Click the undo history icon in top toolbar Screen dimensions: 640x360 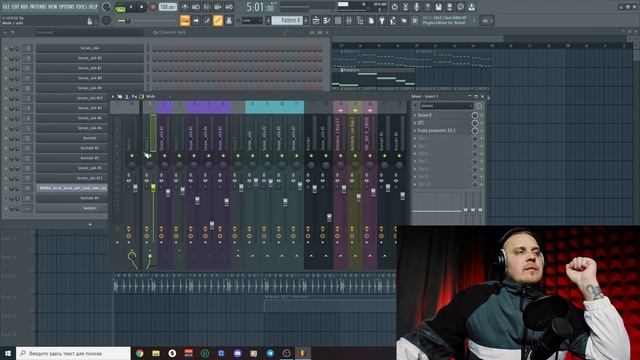pyautogui.click(x=394, y=7)
